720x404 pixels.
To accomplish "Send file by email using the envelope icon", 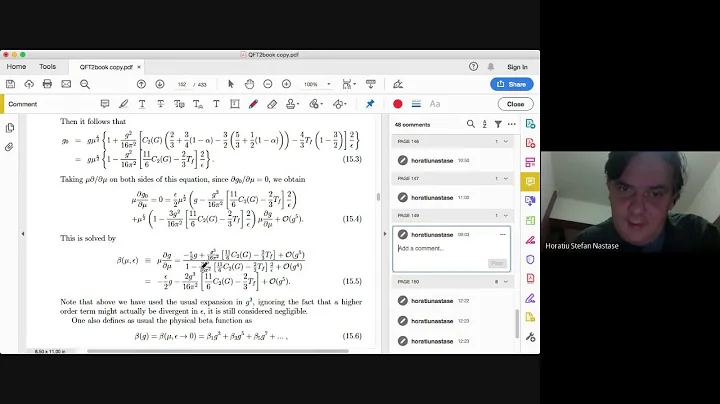I will 66,84.
